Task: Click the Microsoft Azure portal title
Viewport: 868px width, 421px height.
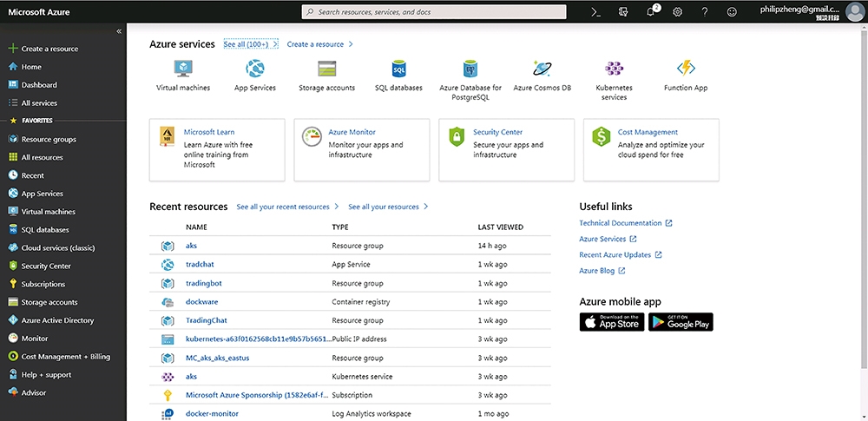Action: pos(39,11)
